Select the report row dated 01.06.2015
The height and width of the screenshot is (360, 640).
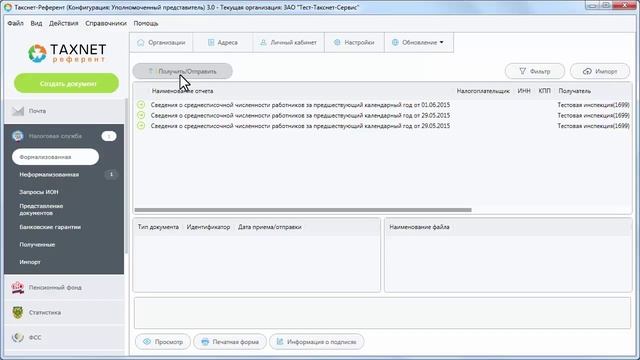pos(382,105)
